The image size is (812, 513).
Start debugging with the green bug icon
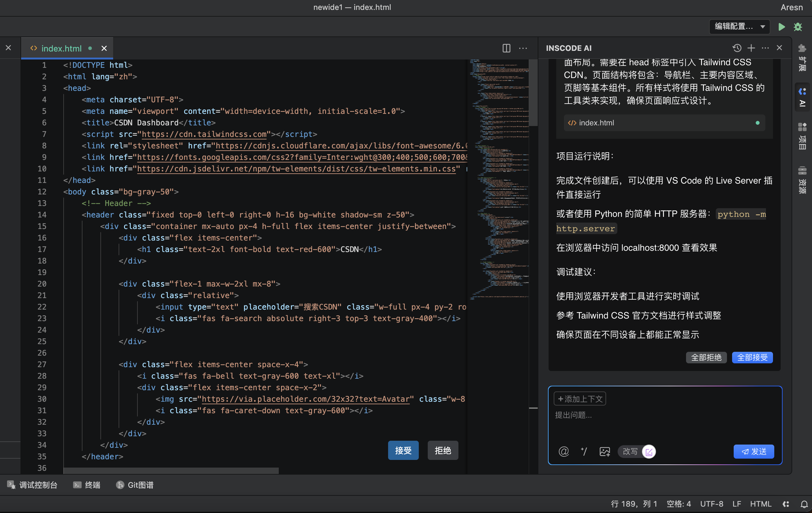pyautogui.click(x=798, y=27)
